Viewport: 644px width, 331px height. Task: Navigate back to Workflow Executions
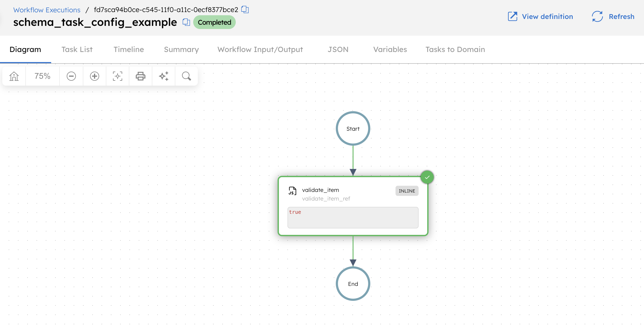point(46,9)
